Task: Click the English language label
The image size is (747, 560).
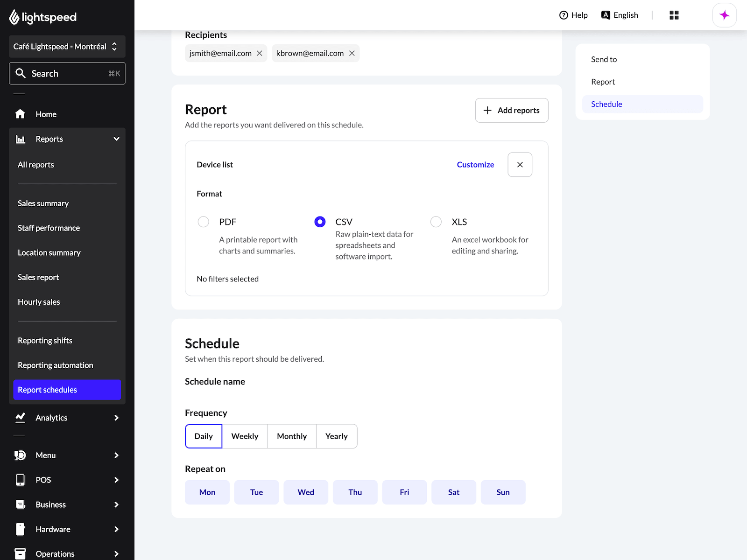Action: pyautogui.click(x=626, y=15)
